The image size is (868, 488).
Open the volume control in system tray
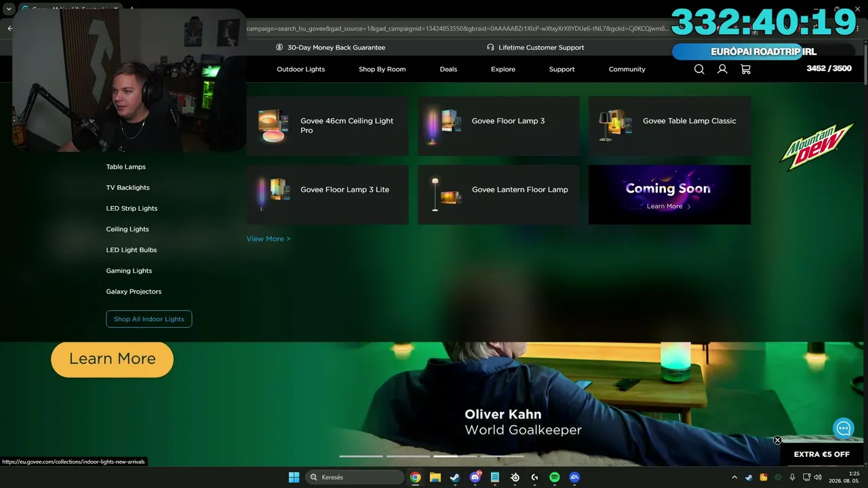pos(818,477)
